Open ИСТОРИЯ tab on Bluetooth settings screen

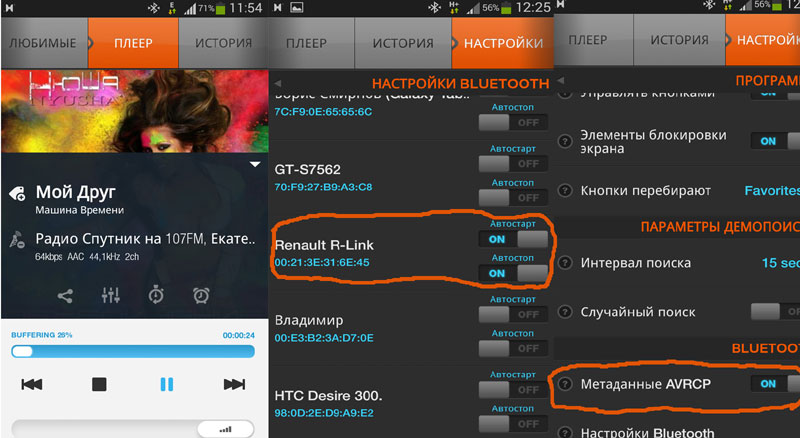pyautogui.click(x=403, y=43)
